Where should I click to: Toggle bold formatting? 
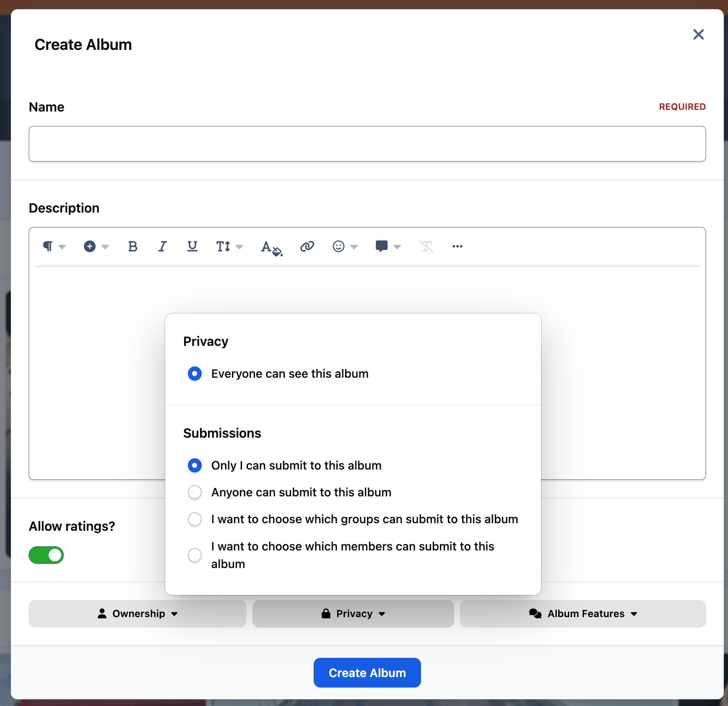[133, 247]
